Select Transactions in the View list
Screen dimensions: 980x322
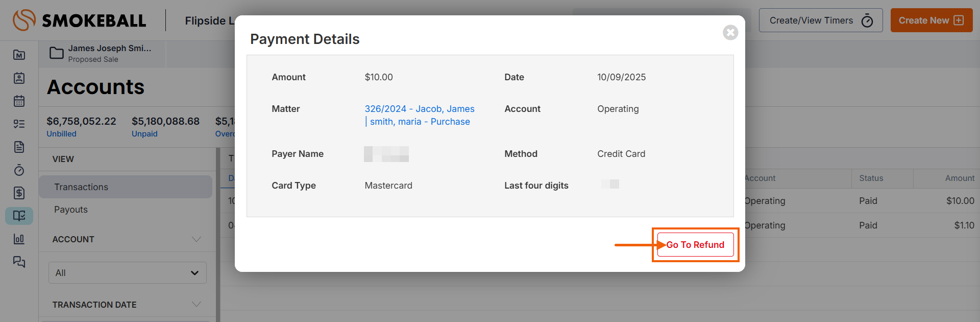pyautogui.click(x=81, y=187)
